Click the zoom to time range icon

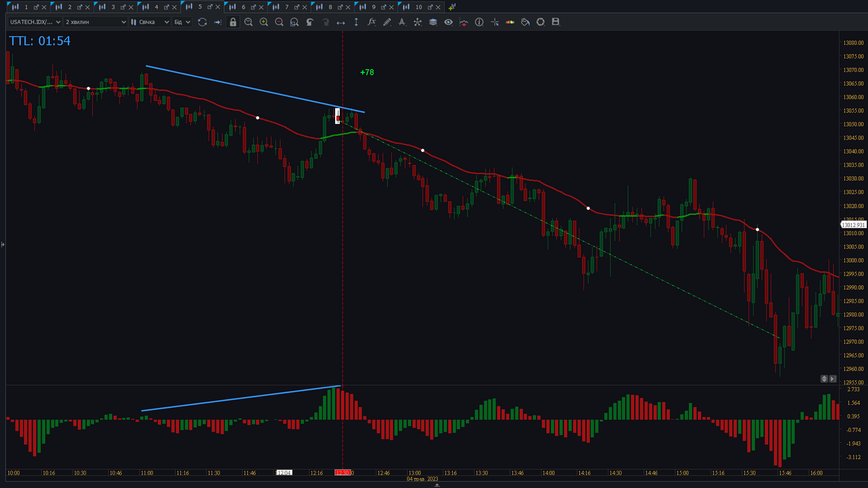[x=248, y=22]
